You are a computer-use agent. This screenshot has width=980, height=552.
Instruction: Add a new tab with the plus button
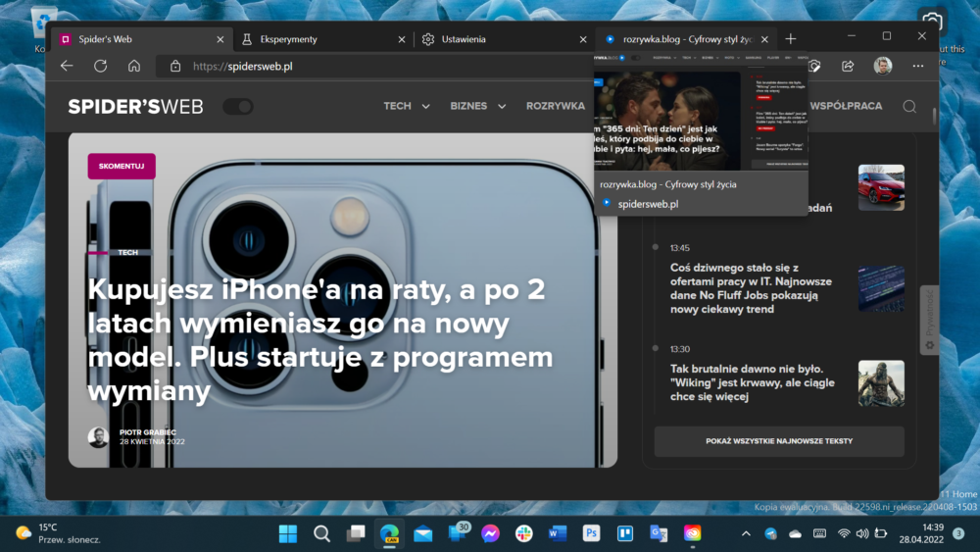(x=791, y=39)
